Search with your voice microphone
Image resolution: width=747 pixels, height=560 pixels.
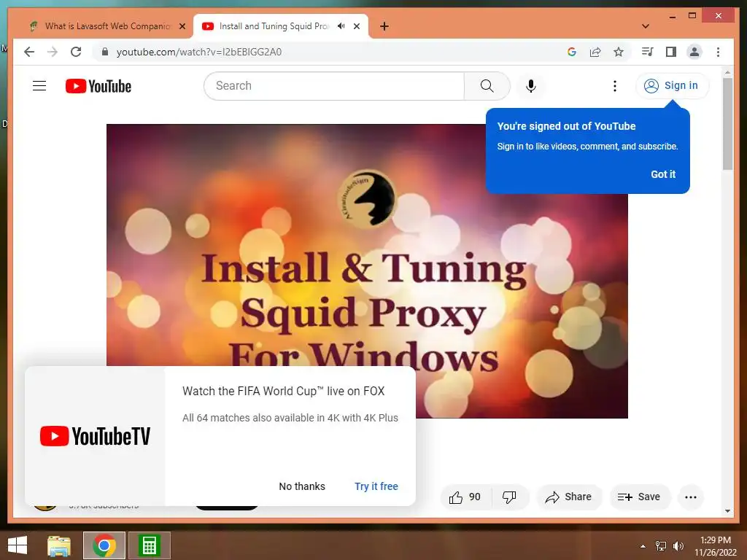531,86
